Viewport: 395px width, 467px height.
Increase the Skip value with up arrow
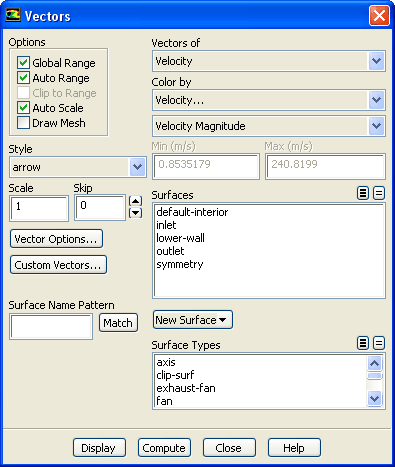(135, 201)
